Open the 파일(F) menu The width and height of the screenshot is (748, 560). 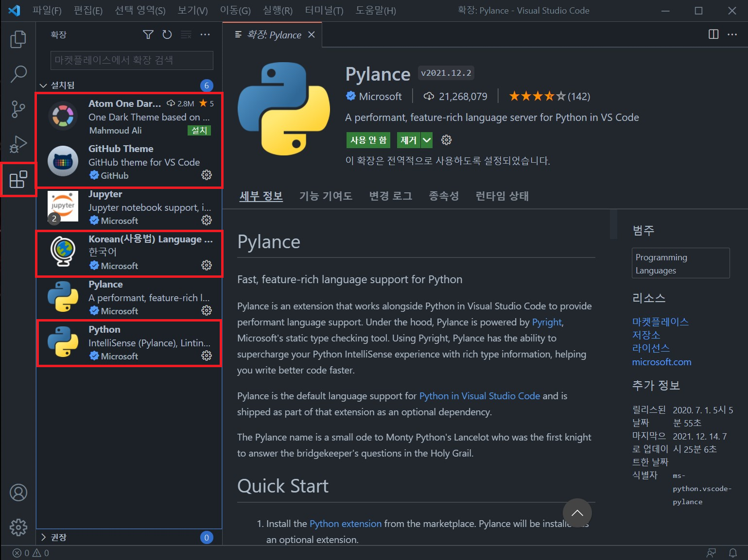(47, 10)
